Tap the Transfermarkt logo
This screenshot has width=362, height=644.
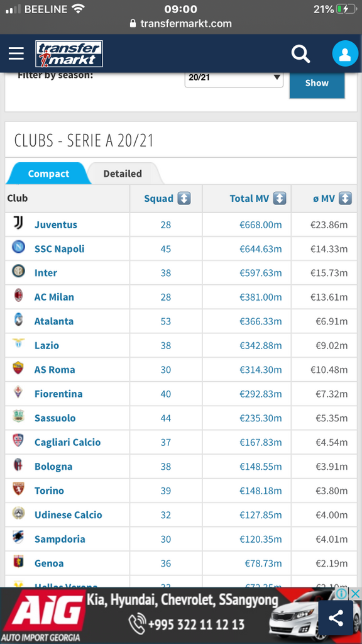coord(69,54)
